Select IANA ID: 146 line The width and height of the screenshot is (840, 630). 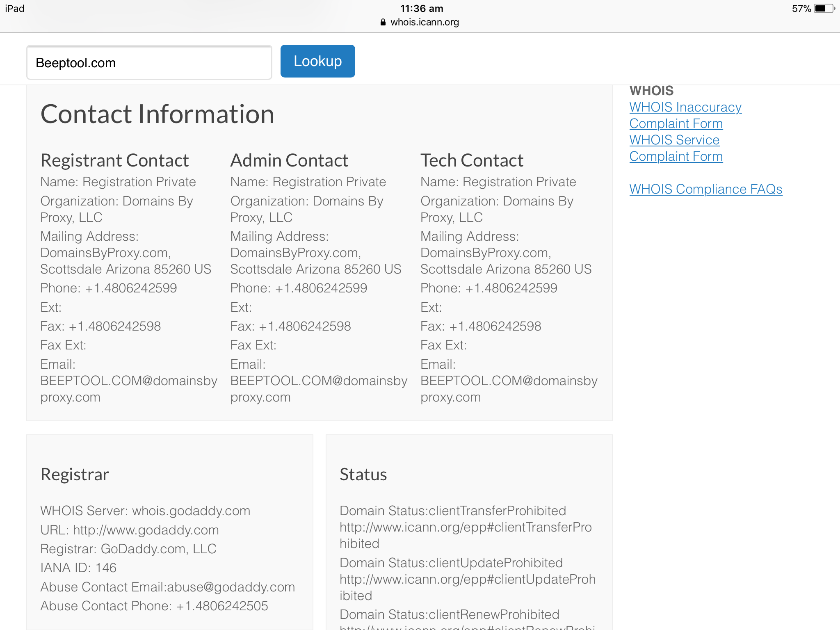coord(78,568)
